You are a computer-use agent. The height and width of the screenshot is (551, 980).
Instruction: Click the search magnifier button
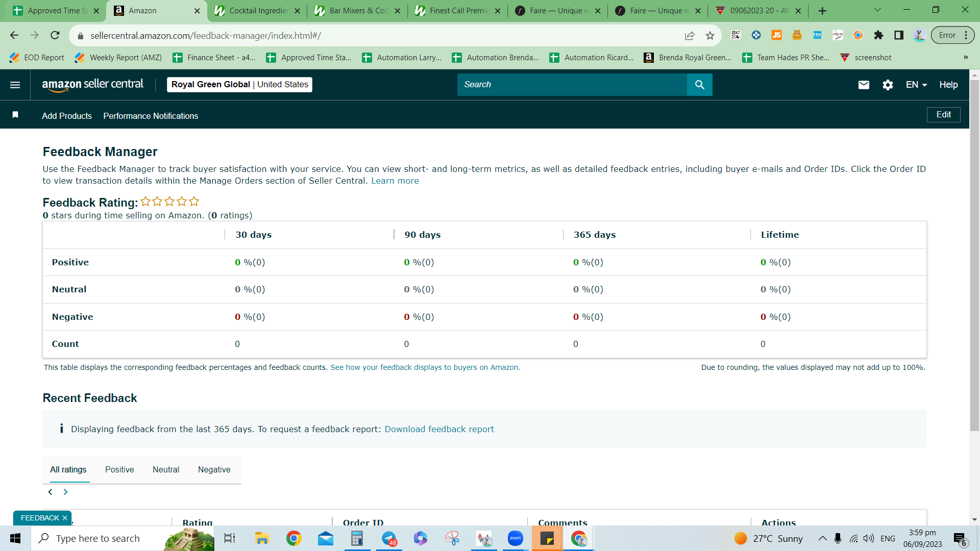pyautogui.click(x=699, y=85)
